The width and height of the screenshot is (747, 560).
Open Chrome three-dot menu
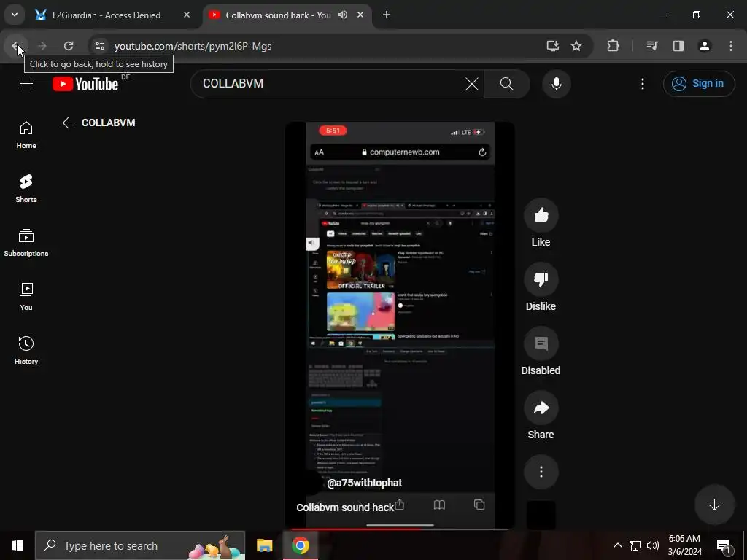coord(731,46)
